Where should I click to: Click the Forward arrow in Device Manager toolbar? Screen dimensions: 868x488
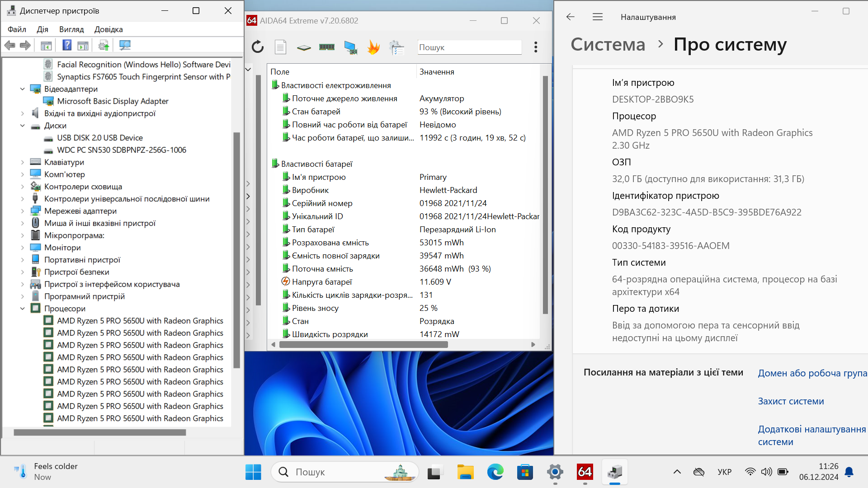[25, 45]
